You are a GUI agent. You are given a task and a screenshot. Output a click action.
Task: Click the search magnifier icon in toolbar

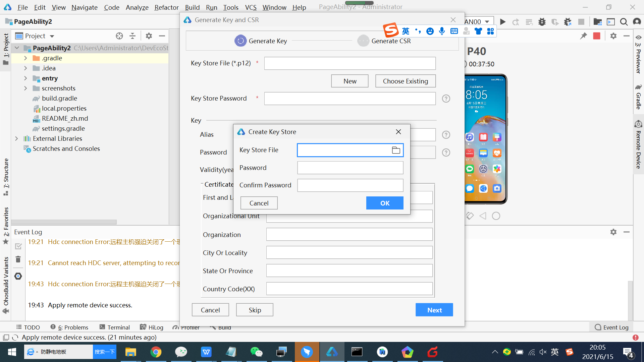pyautogui.click(x=624, y=22)
